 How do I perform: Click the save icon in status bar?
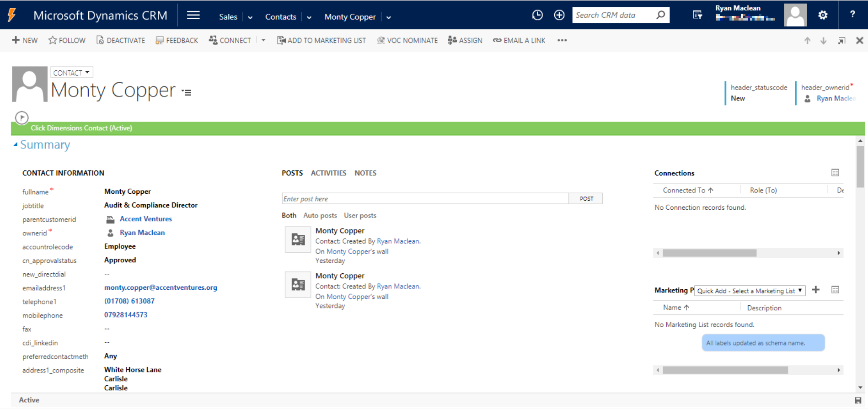click(x=858, y=400)
